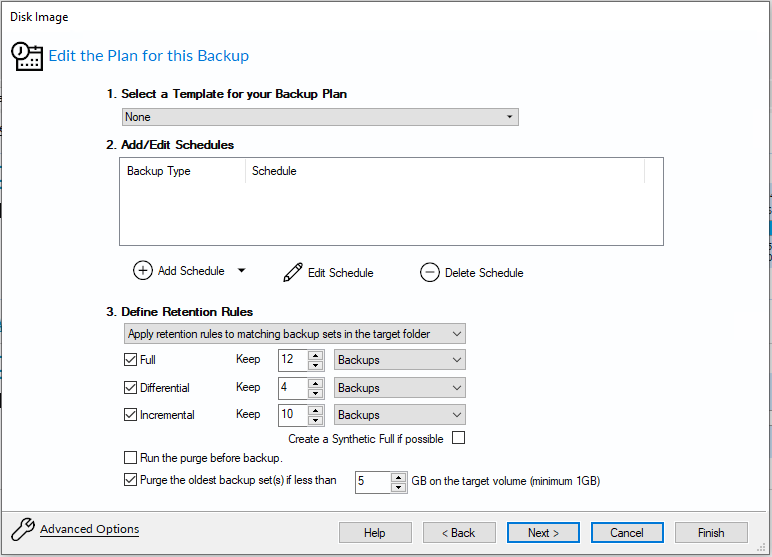Click the Edit Schedule pencil icon
Screen dimensions: 772x557
coord(293,272)
